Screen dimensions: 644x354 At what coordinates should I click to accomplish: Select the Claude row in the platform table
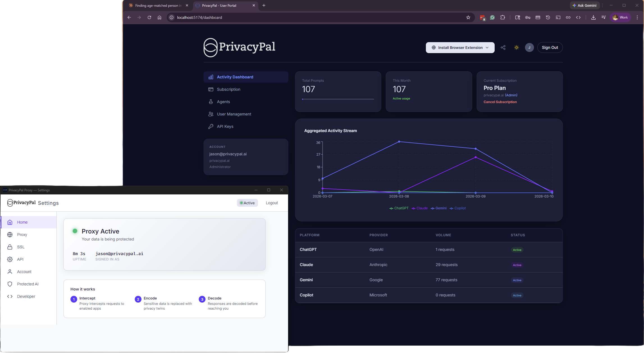(x=429, y=265)
